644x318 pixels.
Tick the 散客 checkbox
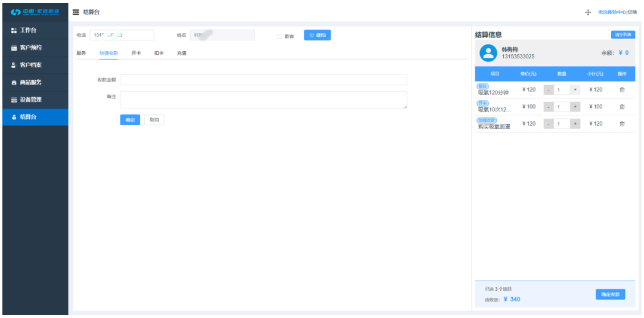(280, 36)
